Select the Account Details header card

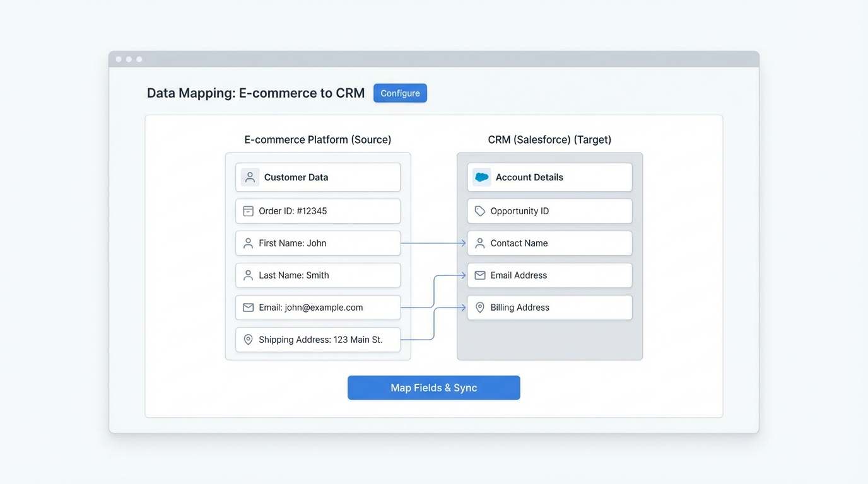coord(549,177)
